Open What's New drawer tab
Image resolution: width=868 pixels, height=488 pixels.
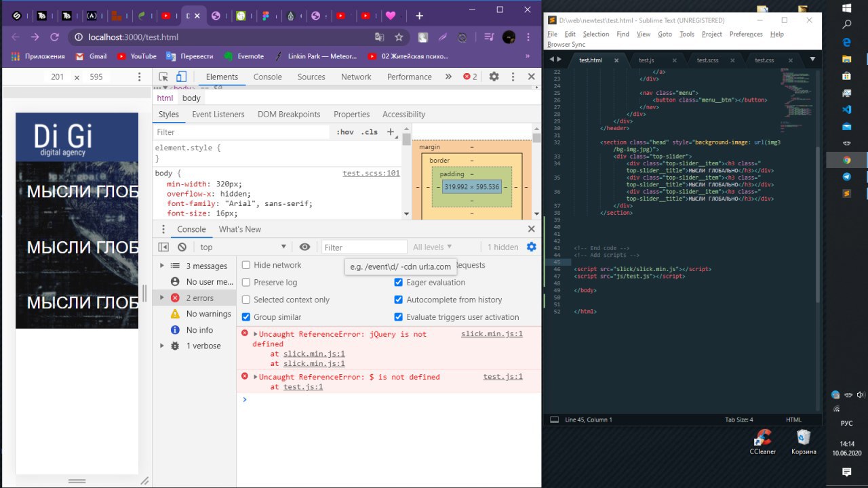point(240,229)
